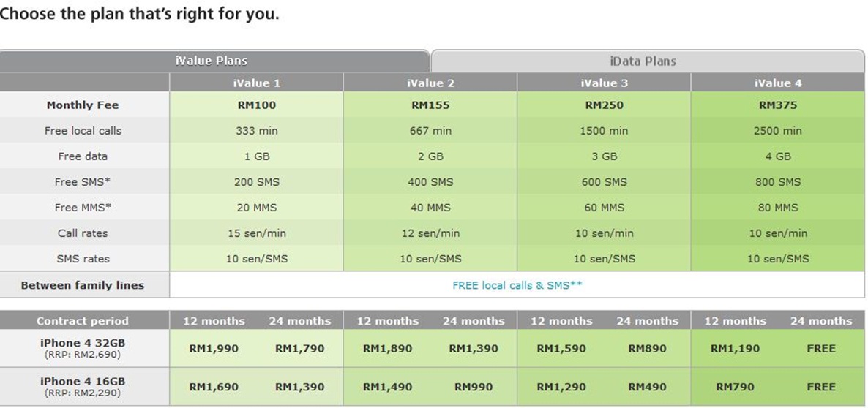Switch to the iData Plans tab

coord(647,61)
